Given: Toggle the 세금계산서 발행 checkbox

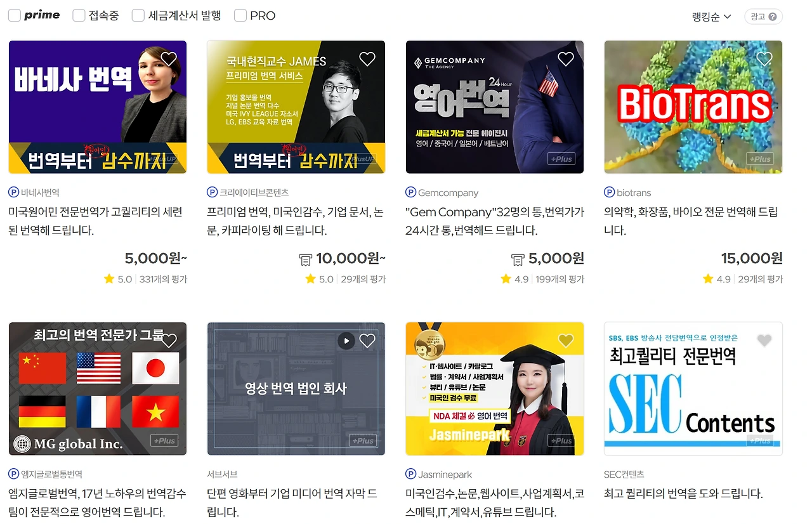Looking at the screenshot, I should pyautogui.click(x=138, y=15).
